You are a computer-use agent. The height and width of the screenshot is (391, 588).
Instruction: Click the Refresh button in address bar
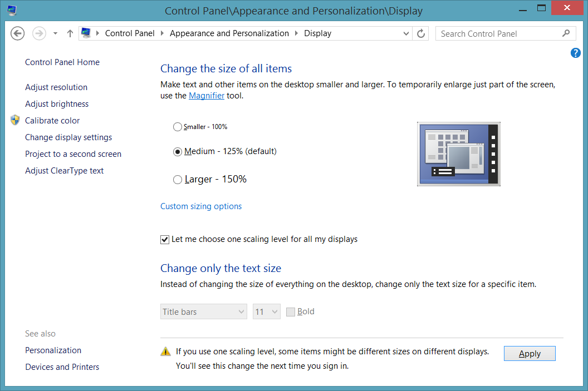click(421, 33)
